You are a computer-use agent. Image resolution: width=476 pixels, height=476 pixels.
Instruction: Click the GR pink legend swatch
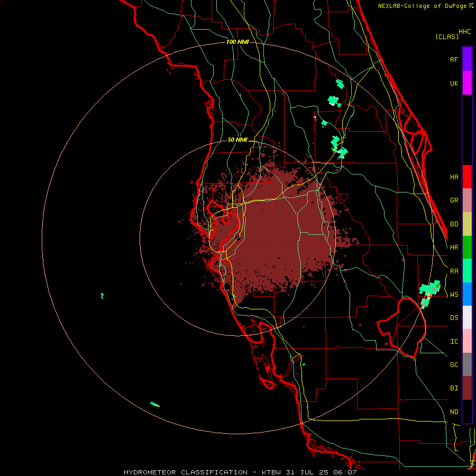pos(467,200)
